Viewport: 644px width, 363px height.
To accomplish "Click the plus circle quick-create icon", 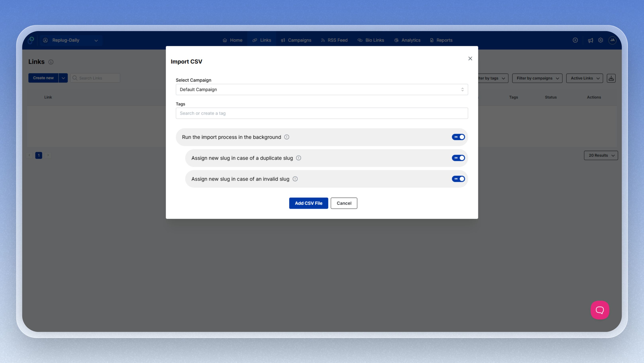I will pyautogui.click(x=575, y=40).
